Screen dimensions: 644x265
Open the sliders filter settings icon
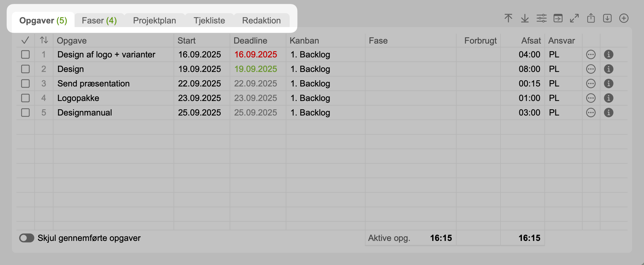(x=541, y=18)
